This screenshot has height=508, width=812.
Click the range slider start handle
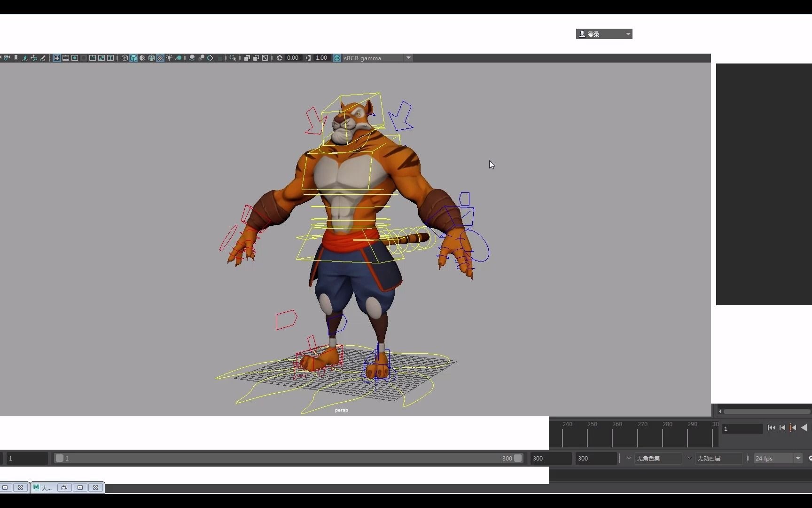[x=60, y=458]
